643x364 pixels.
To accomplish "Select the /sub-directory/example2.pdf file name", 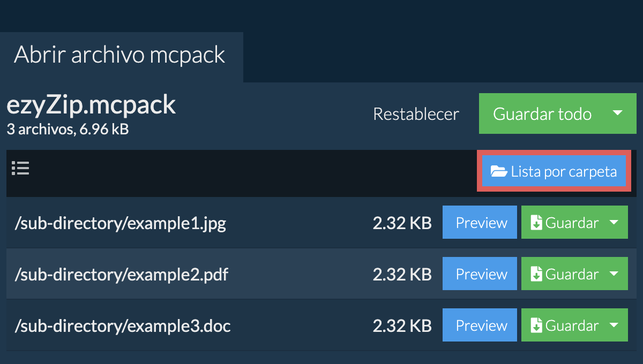I will click(x=122, y=275).
